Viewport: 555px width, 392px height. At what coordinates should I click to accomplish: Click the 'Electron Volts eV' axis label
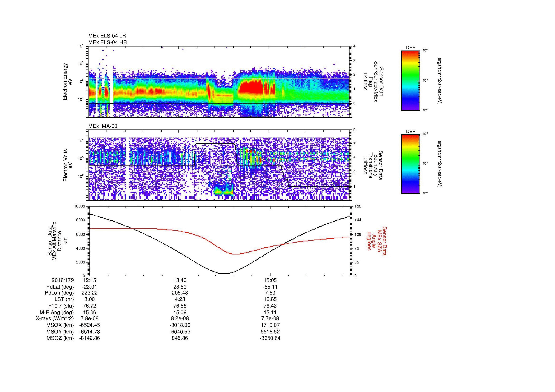click(x=68, y=165)
